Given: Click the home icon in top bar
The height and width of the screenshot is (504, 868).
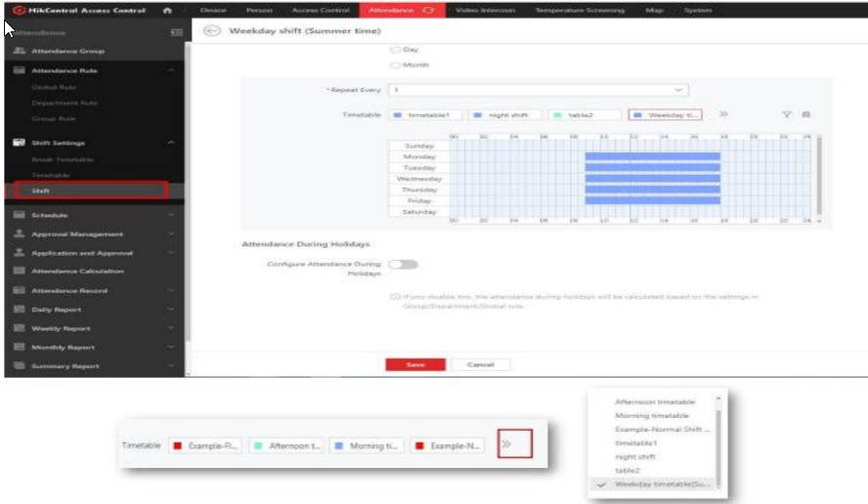Looking at the screenshot, I should (167, 10).
